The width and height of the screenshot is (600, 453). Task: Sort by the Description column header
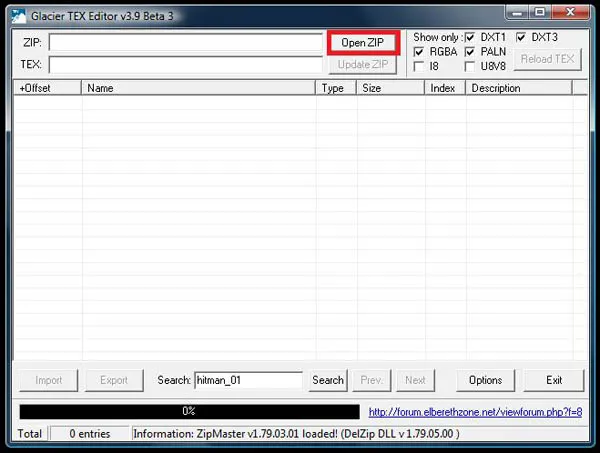coord(519,88)
